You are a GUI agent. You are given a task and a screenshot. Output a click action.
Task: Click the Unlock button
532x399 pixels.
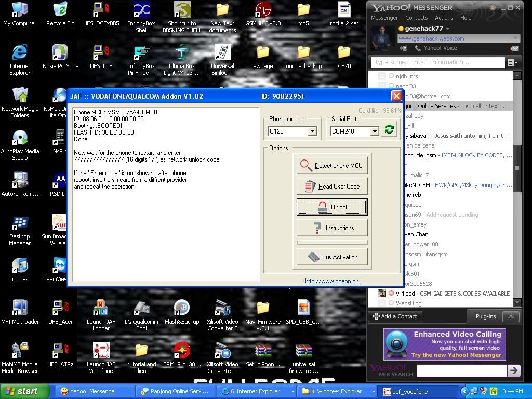[x=332, y=207]
